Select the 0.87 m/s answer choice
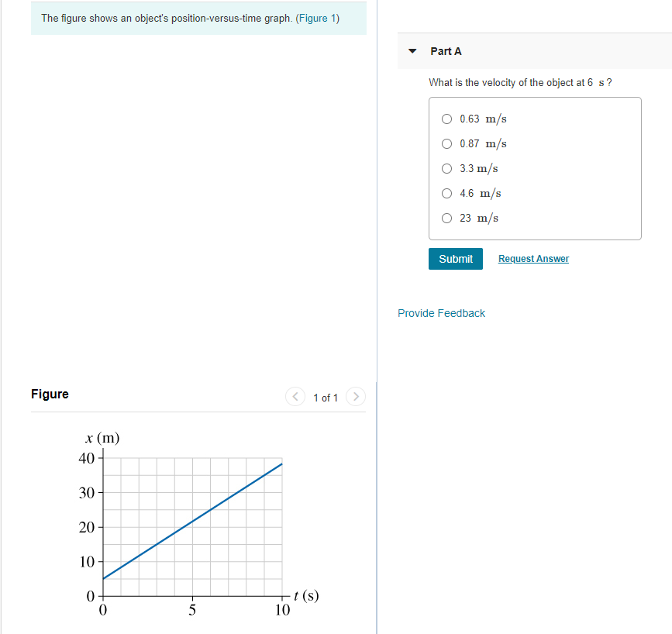The height and width of the screenshot is (634, 672). point(447,143)
